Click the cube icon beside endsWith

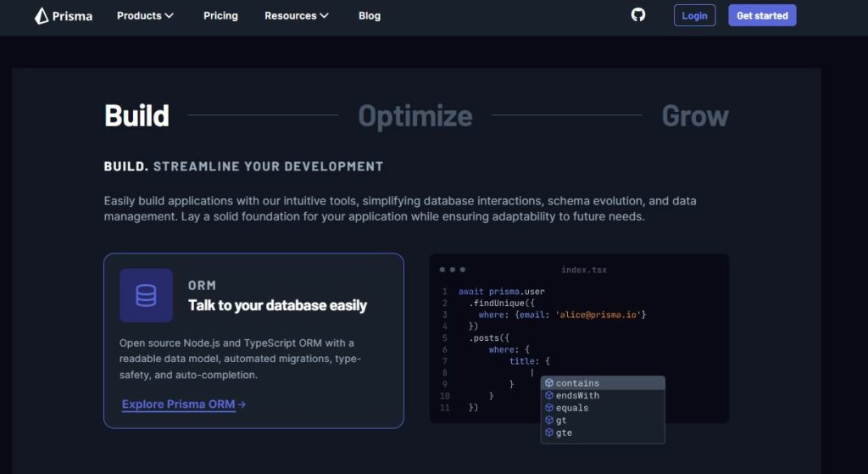549,395
